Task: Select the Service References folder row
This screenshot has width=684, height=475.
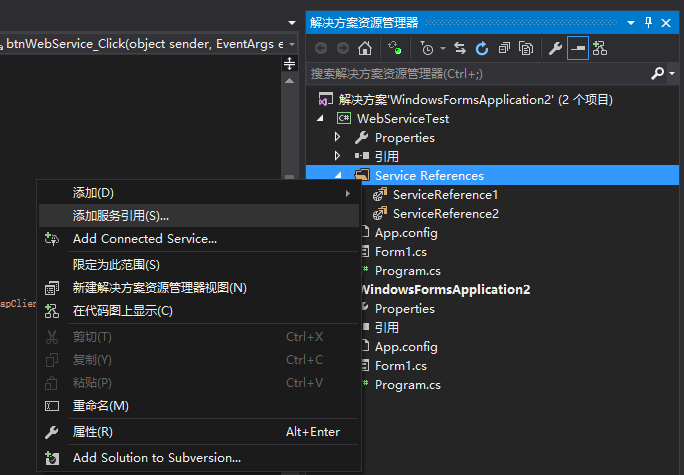Action: click(x=492, y=175)
